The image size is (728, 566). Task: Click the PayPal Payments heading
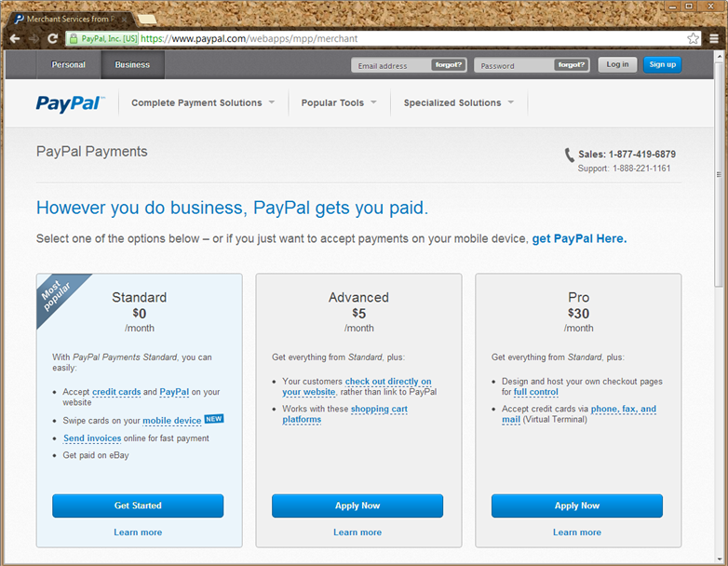tap(92, 152)
